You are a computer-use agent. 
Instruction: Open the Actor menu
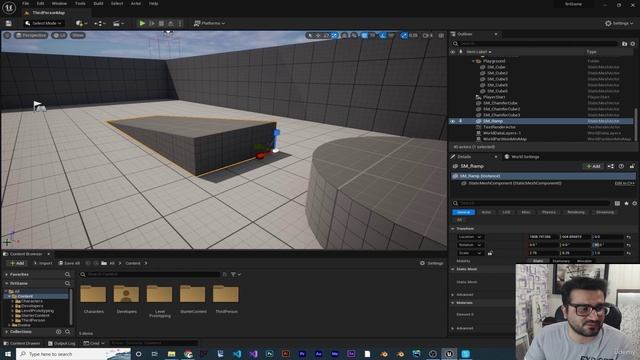tap(136, 3)
